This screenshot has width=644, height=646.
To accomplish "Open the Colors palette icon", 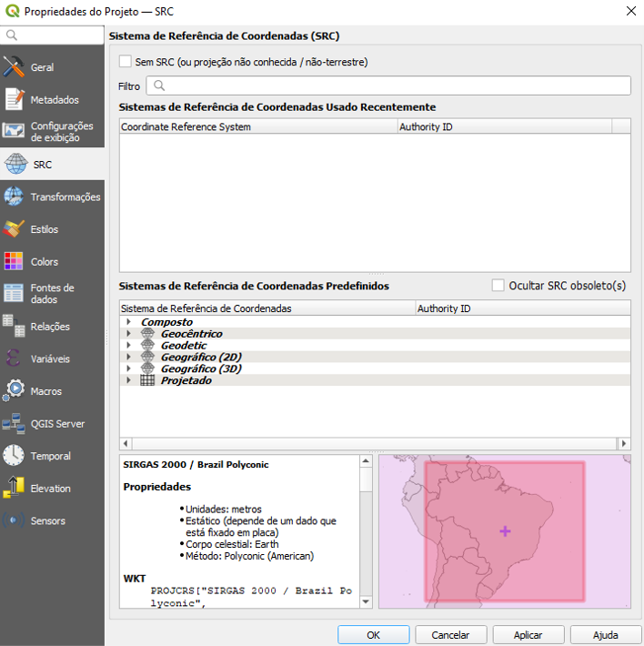I will click(x=15, y=262).
